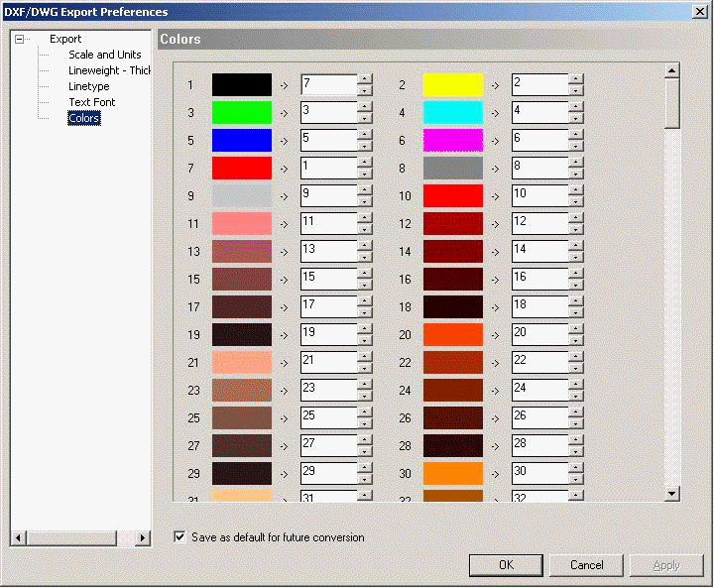This screenshot has width=714, height=588.
Task: Increase mapping value for color 29
Action: 364,468
